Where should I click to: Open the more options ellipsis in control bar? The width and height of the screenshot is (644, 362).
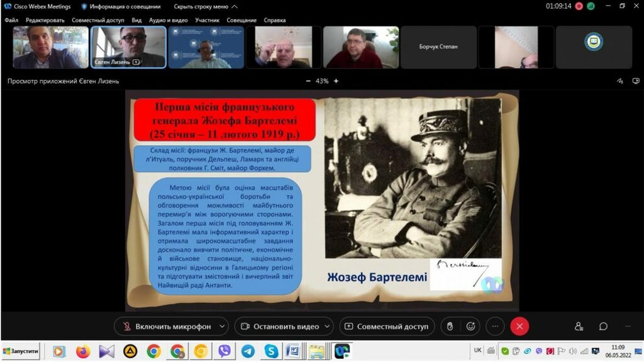[495, 326]
